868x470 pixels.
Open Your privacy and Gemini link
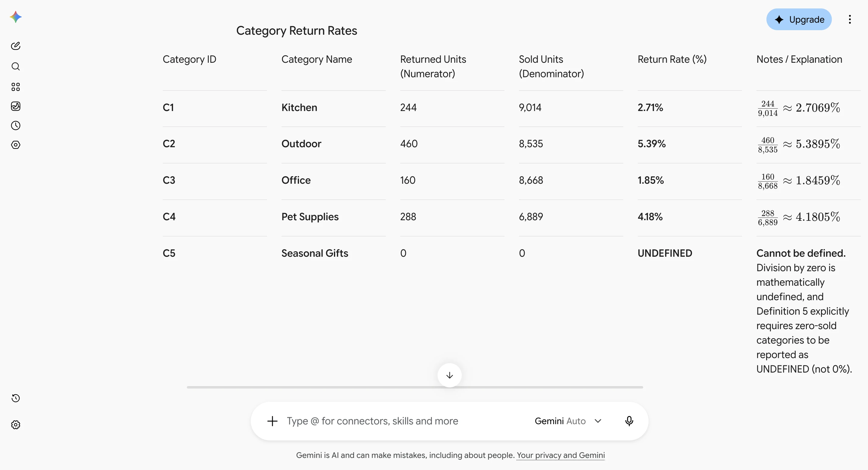click(561, 455)
